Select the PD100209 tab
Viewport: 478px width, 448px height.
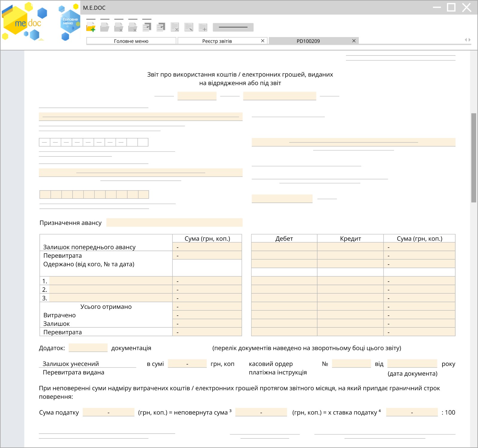(x=308, y=41)
